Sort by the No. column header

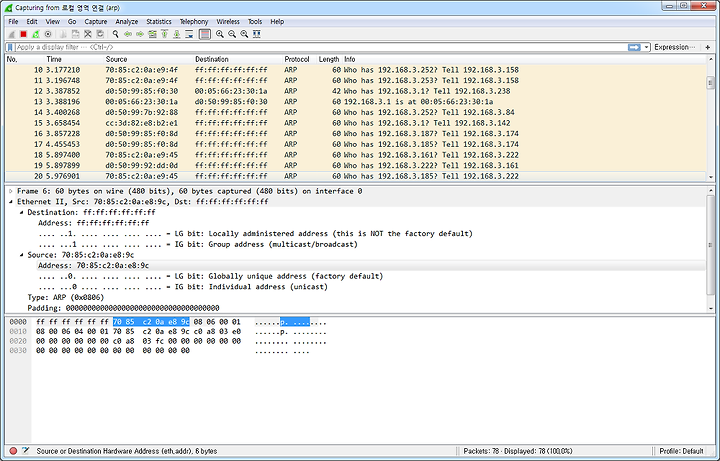click(25, 59)
